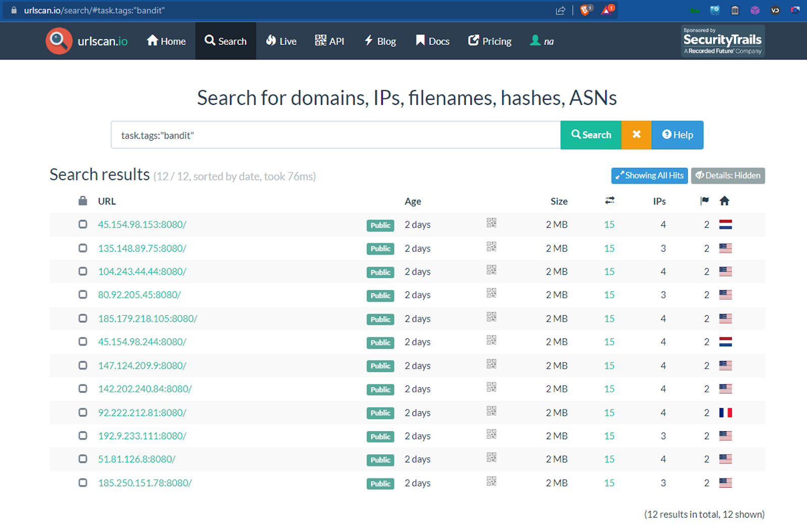Open the Brave shields lion icon
This screenshot has width=807, height=532.
tap(585, 10)
